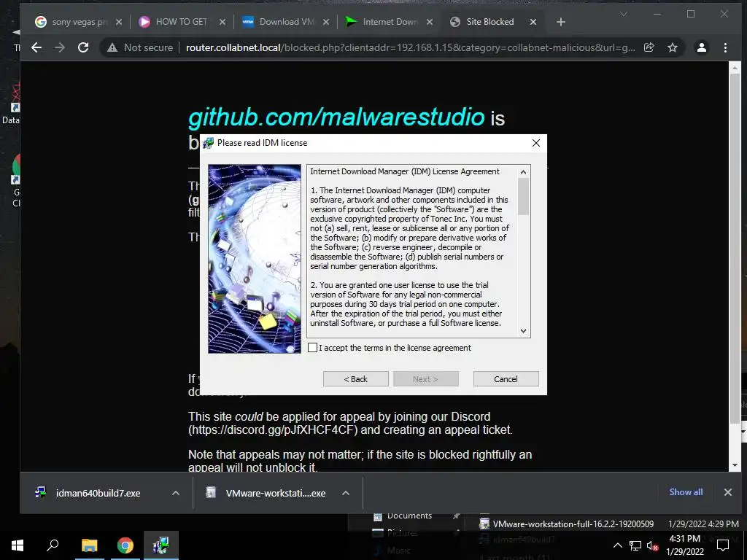This screenshot has width=747, height=560.
Task: Expand options for idman640build7.exe download
Action: 176,493
